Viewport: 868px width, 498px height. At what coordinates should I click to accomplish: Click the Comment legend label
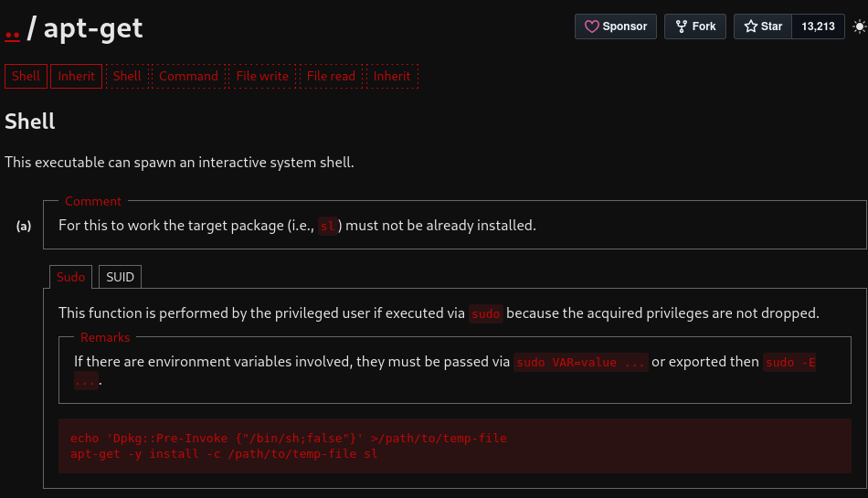(x=93, y=201)
